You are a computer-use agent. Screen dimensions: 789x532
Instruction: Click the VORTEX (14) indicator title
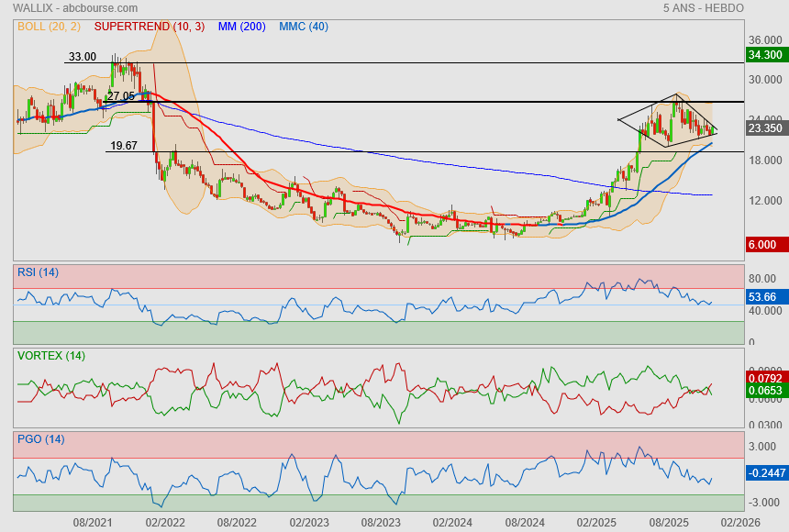tap(50, 356)
